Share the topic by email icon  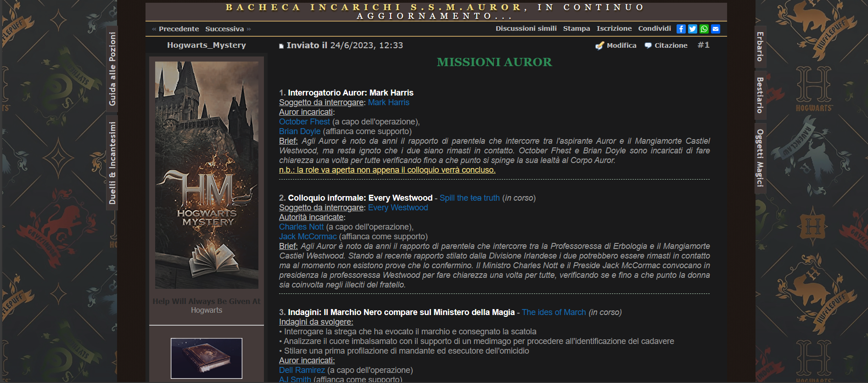(715, 29)
